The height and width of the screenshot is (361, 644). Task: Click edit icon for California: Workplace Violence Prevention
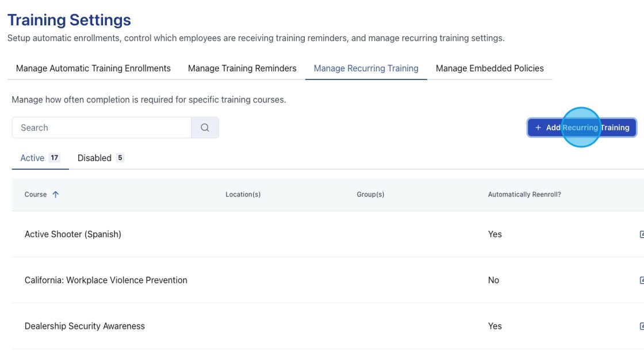(641, 280)
